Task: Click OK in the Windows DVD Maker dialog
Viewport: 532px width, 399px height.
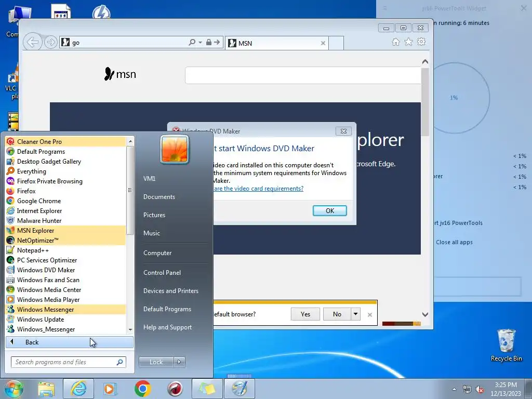Action: pyautogui.click(x=330, y=211)
